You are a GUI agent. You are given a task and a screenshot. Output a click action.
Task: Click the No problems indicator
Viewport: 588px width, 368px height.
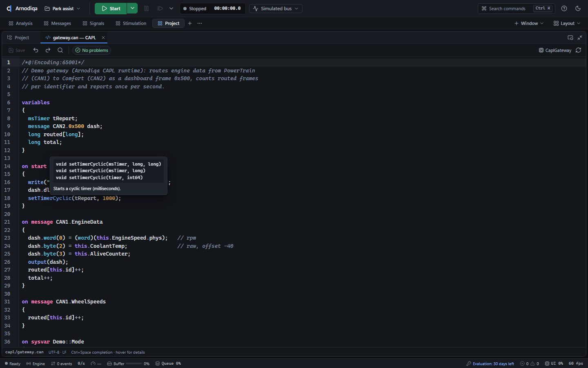click(x=91, y=50)
